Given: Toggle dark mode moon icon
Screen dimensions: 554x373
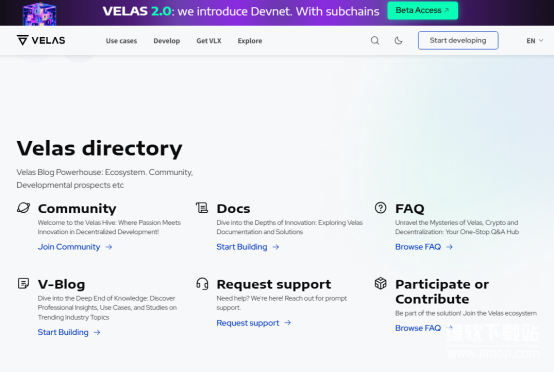Looking at the screenshot, I should (398, 41).
